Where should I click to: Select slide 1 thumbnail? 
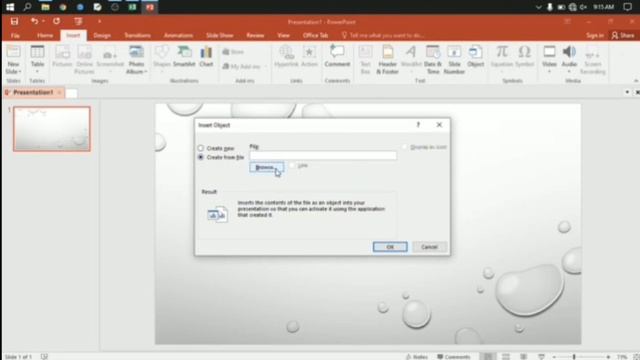point(52,129)
